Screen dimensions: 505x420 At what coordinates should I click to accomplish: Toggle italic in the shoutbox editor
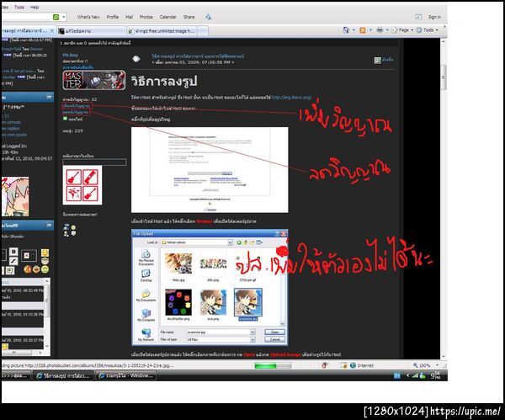(x=13, y=261)
